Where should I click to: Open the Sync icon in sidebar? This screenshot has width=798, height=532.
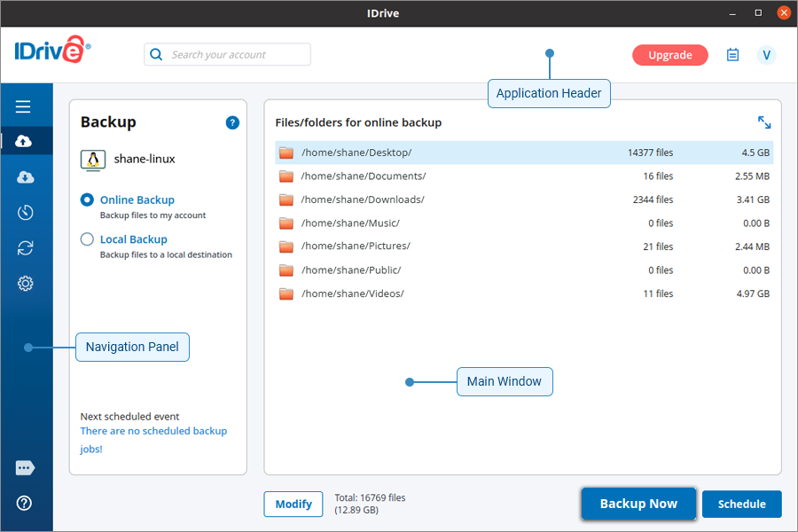(x=25, y=248)
